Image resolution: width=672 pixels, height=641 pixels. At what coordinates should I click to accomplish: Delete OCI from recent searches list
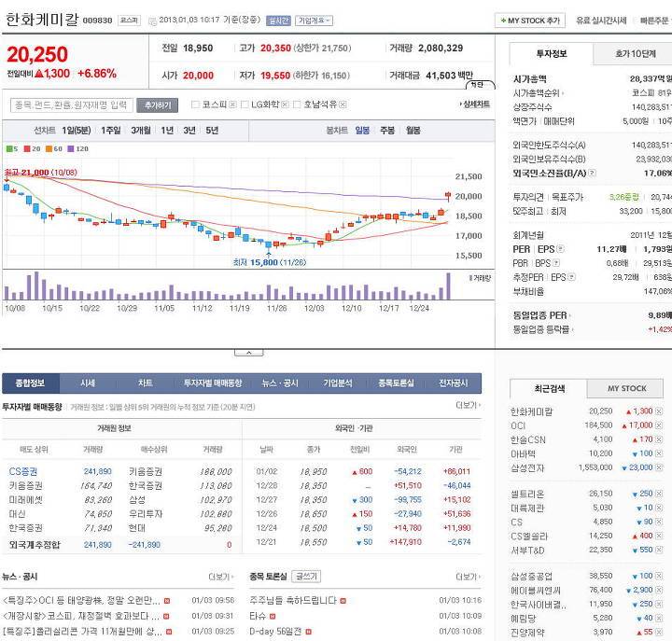[x=659, y=425]
